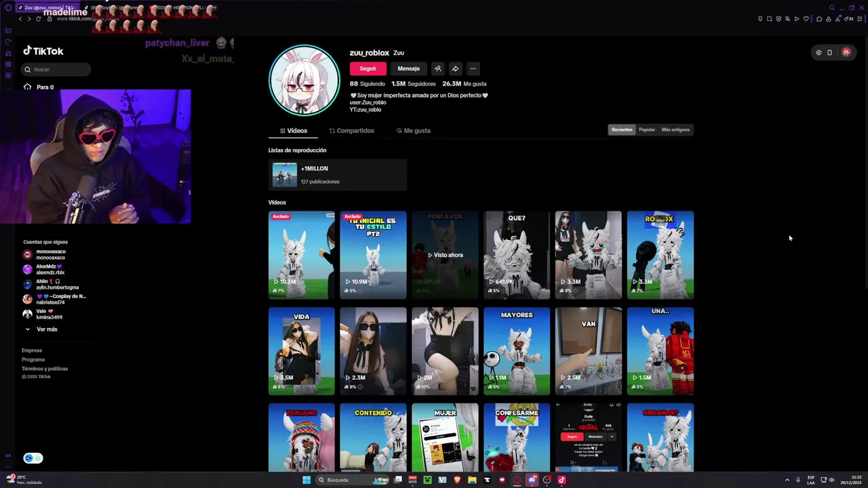Click the Buscar search field
This screenshot has width=868, height=488.
[x=56, y=69]
